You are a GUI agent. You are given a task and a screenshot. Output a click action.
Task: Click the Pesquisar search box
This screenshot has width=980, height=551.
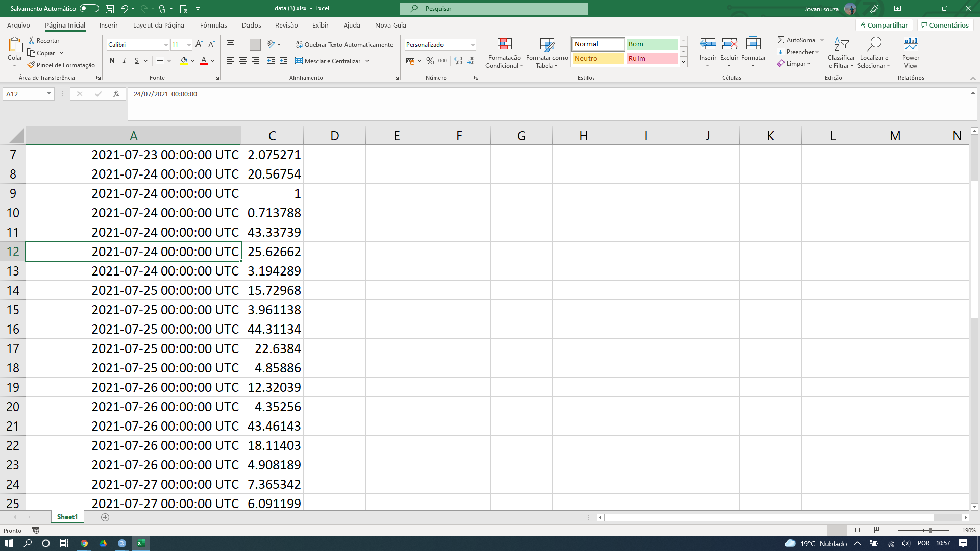click(494, 9)
